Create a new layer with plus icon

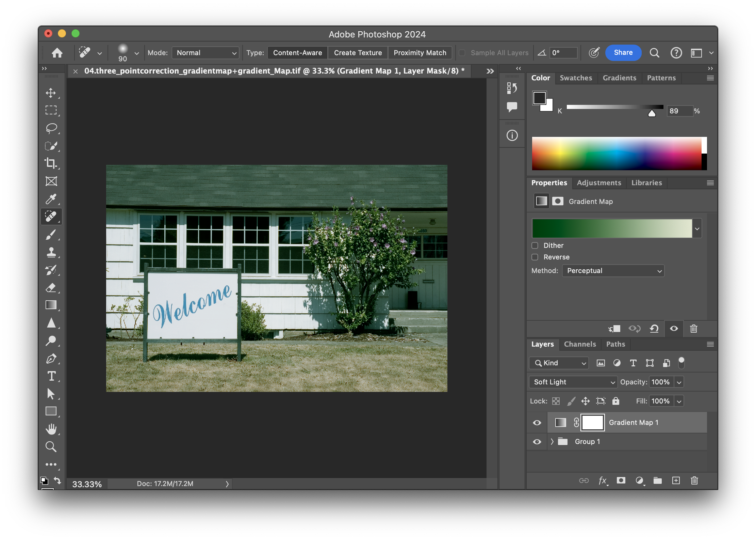coord(676,480)
